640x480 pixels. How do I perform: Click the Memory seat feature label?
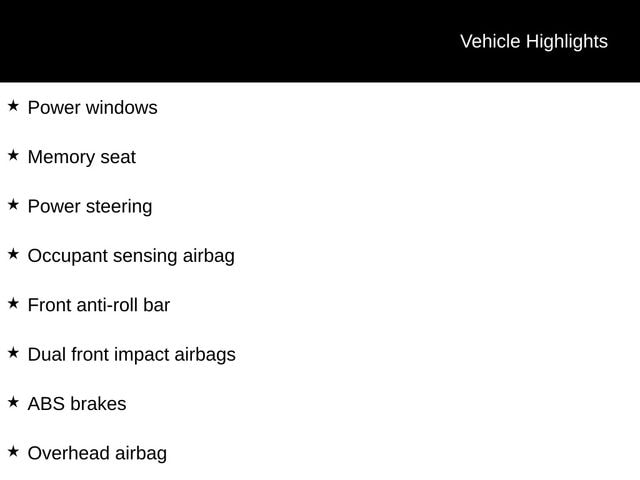click(x=81, y=157)
